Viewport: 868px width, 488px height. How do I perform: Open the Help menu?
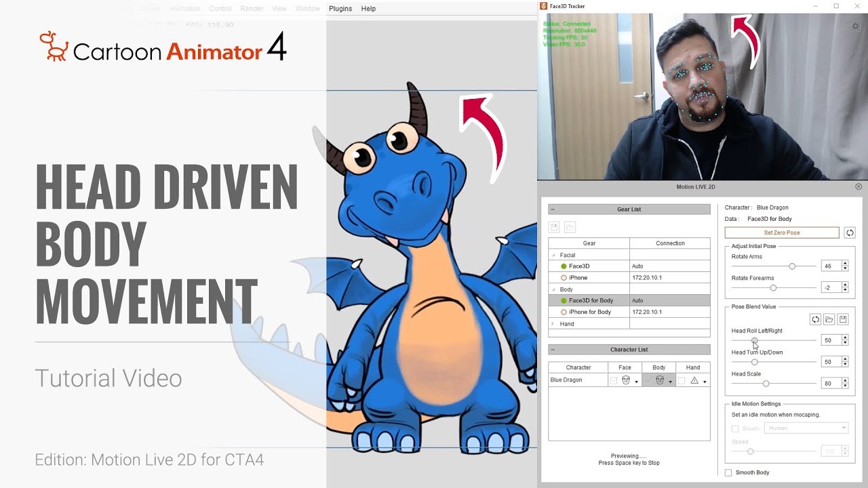tap(368, 9)
